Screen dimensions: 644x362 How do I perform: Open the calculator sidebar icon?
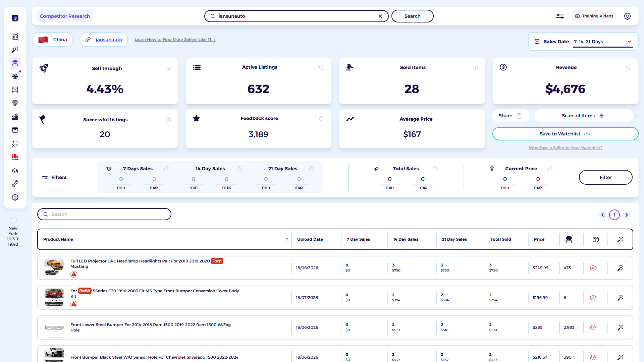pyautogui.click(x=15, y=144)
